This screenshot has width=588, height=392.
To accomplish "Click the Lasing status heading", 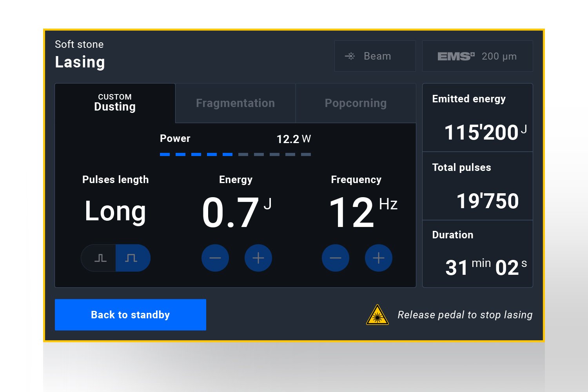I will point(80,62).
